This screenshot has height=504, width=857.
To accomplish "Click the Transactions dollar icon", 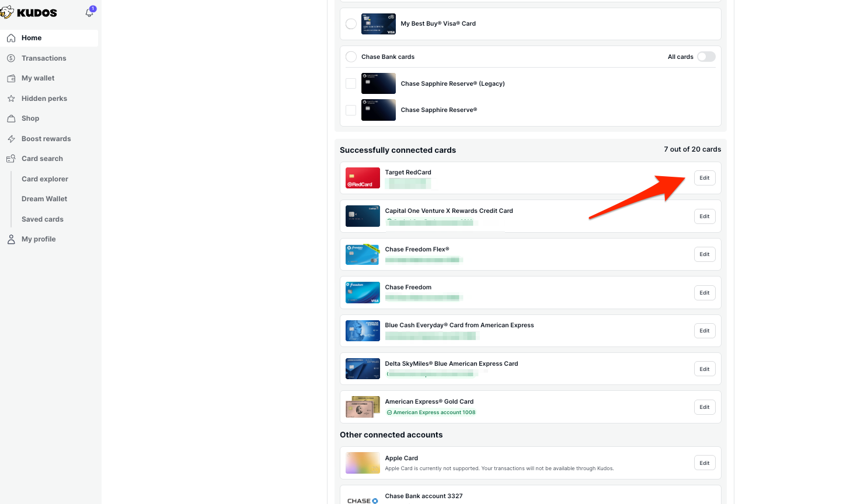I will (x=11, y=58).
